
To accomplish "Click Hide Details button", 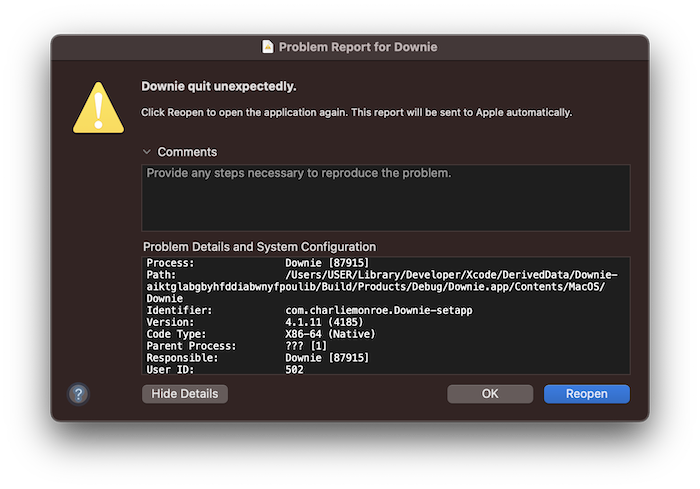I will (x=185, y=394).
